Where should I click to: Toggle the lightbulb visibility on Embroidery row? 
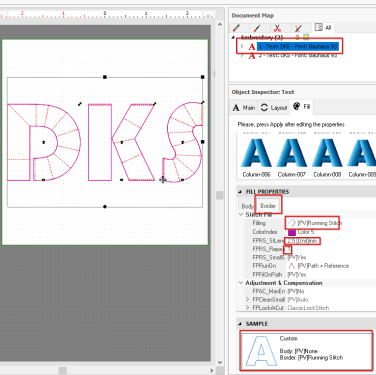click(306, 37)
